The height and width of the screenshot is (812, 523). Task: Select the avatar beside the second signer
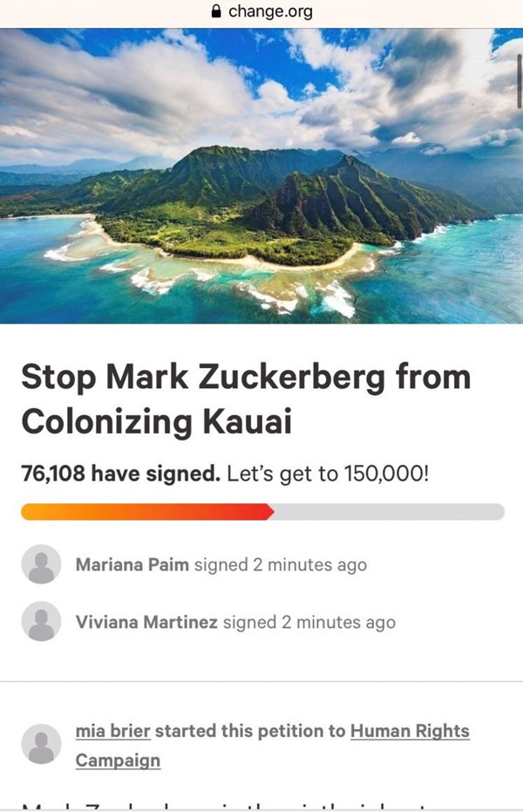coord(37,623)
